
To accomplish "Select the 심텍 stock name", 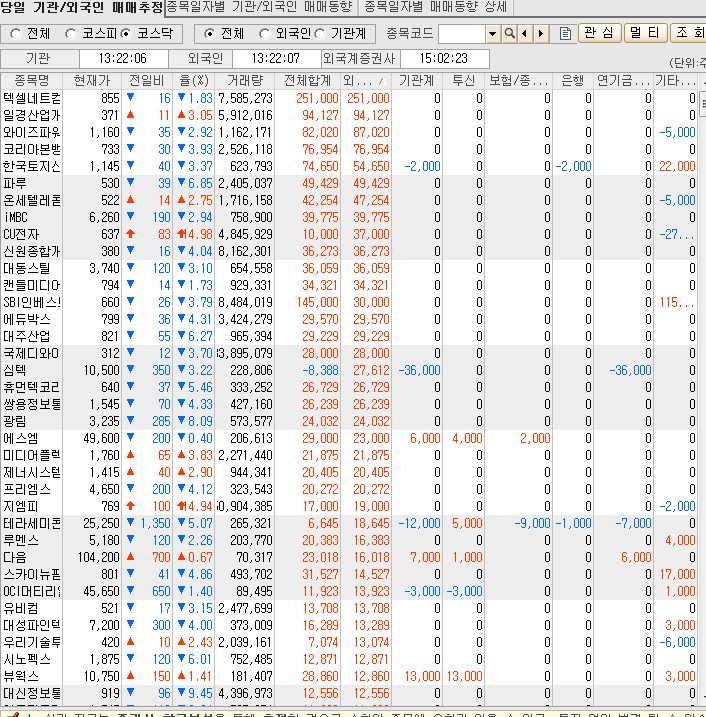I will pyautogui.click(x=15, y=370).
